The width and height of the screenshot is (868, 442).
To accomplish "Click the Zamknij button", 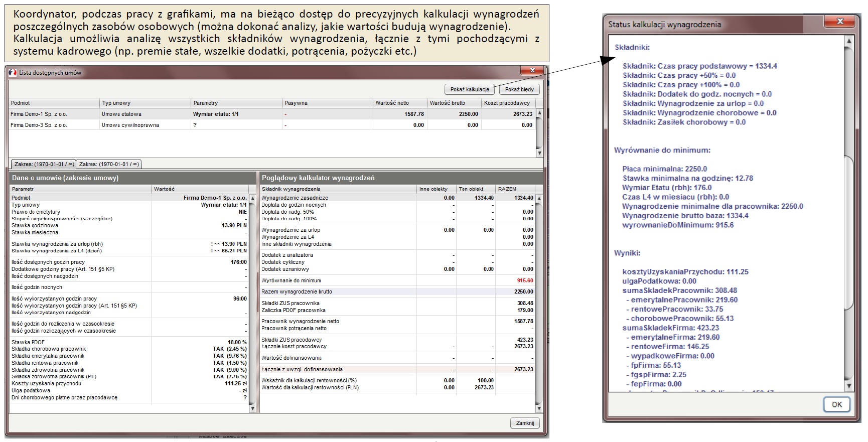I will (525, 423).
